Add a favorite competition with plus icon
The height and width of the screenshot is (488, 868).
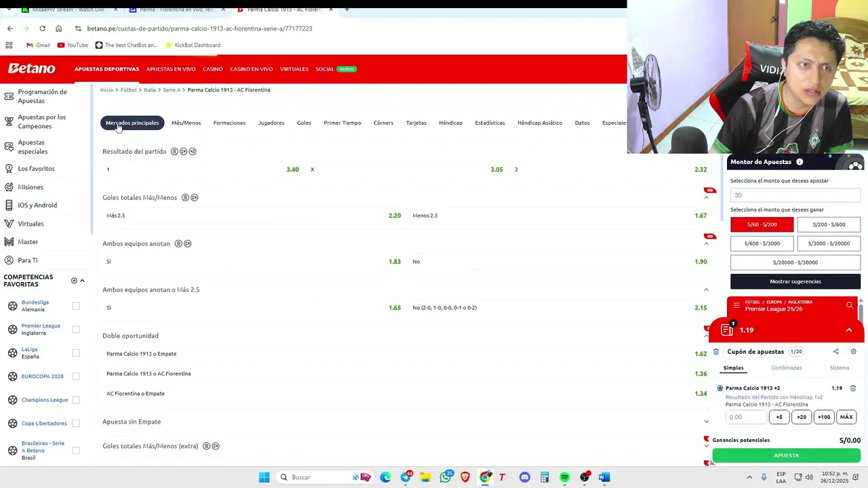pos(74,281)
